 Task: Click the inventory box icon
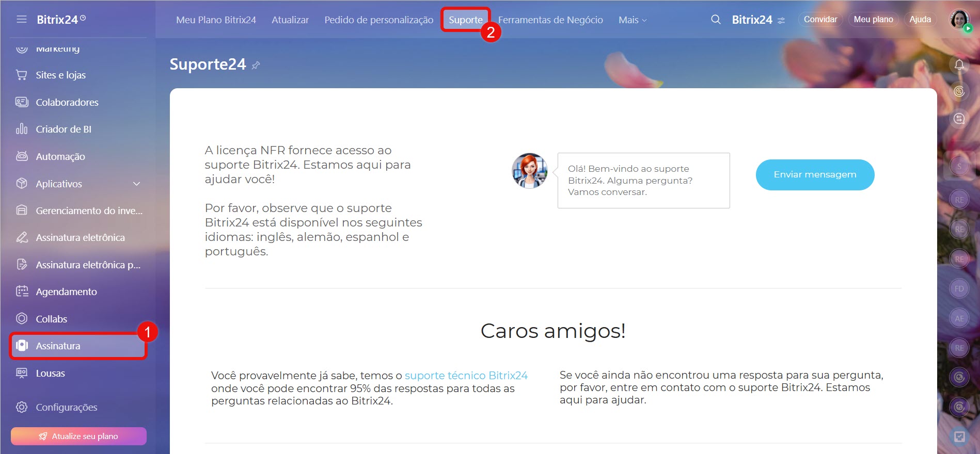click(22, 210)
